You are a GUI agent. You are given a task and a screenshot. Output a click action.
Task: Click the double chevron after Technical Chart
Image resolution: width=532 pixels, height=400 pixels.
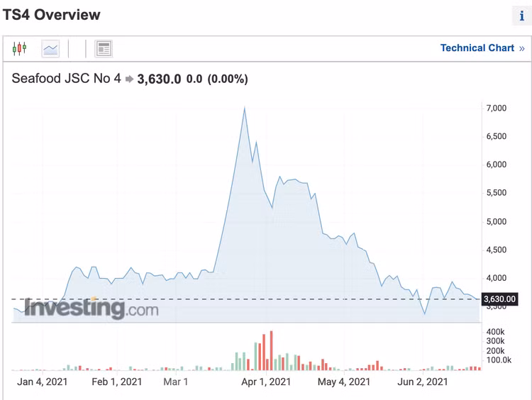coord(522,48)
